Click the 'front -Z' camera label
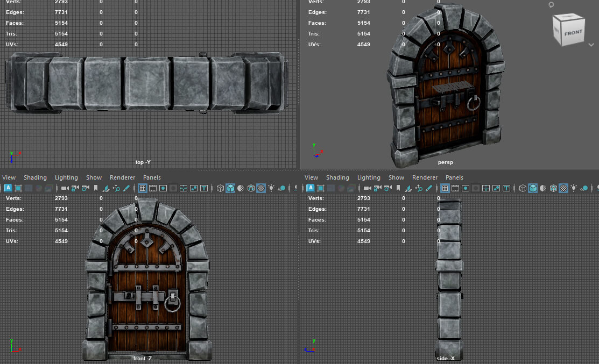 143,358
